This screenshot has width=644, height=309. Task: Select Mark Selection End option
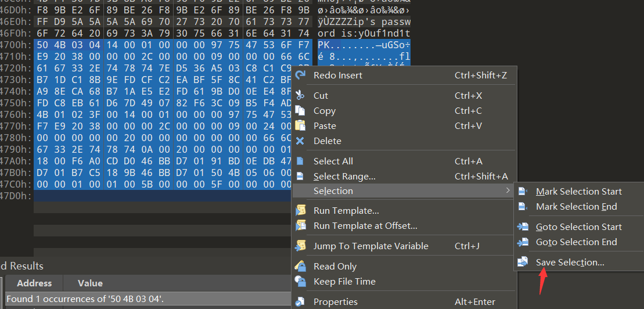coord(576,207)
